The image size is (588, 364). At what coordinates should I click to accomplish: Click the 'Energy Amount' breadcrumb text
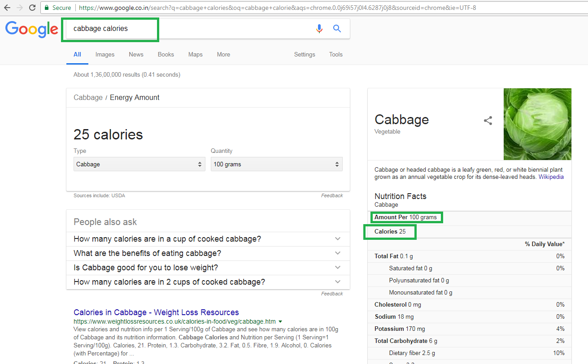pyautogui.click(x=135, y=97)
